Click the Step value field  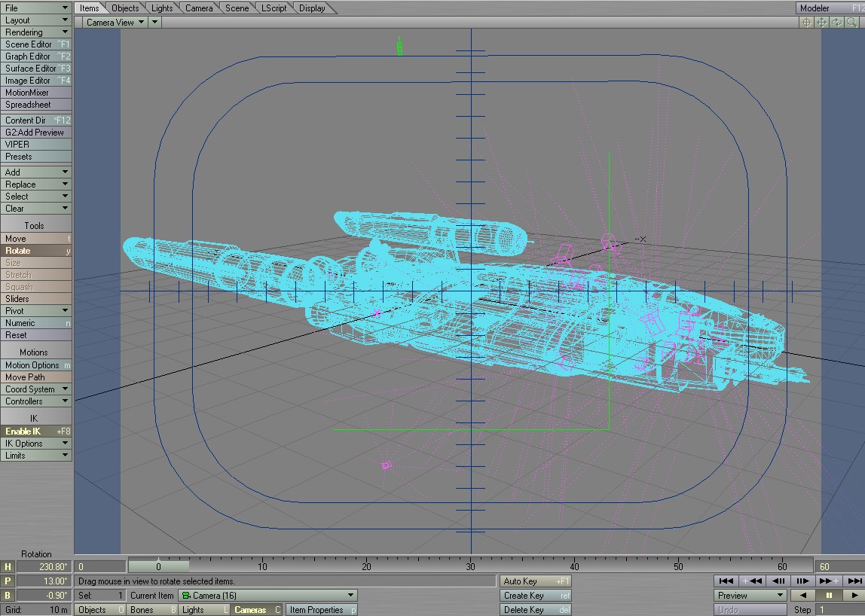839,610
